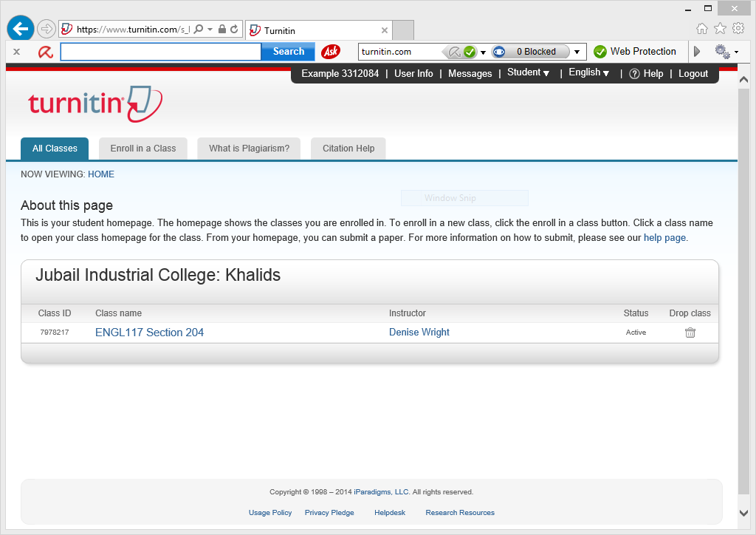Viewport: 756px width, 535px height.
Task: Click the page scrollbar down arrow
Action: [x=744, y=512]
